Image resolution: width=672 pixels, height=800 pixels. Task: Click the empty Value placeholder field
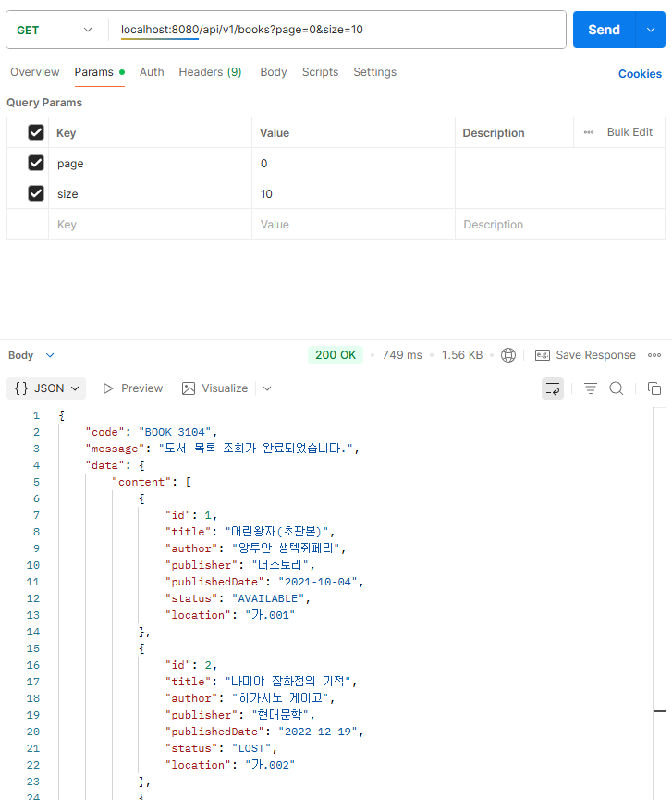[353, 225]
